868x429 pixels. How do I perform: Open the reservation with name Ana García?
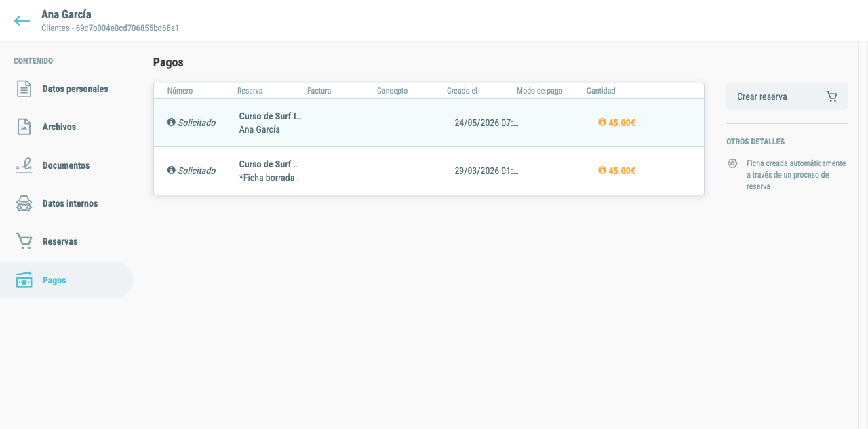271,123
